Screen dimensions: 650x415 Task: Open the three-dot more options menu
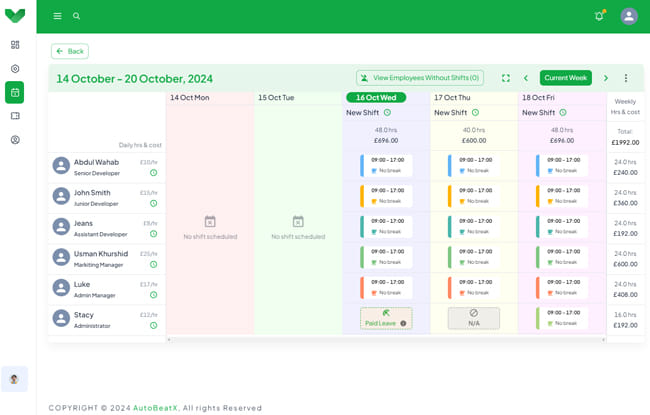(626, 78)
